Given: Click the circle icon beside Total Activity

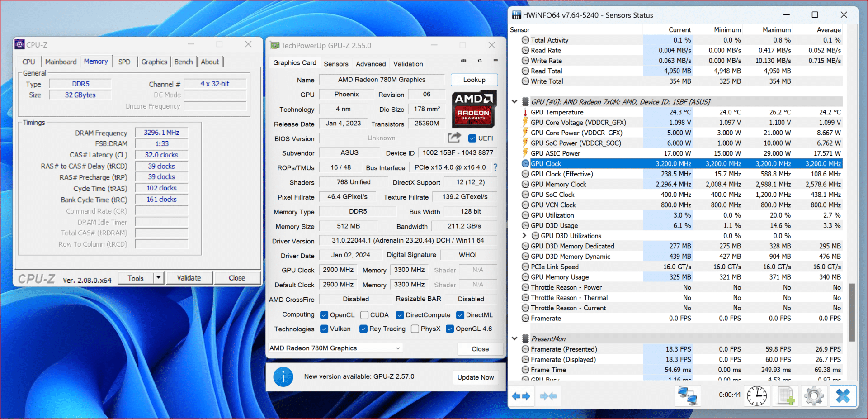Looking at the screenshot, I should click(525, 40).
